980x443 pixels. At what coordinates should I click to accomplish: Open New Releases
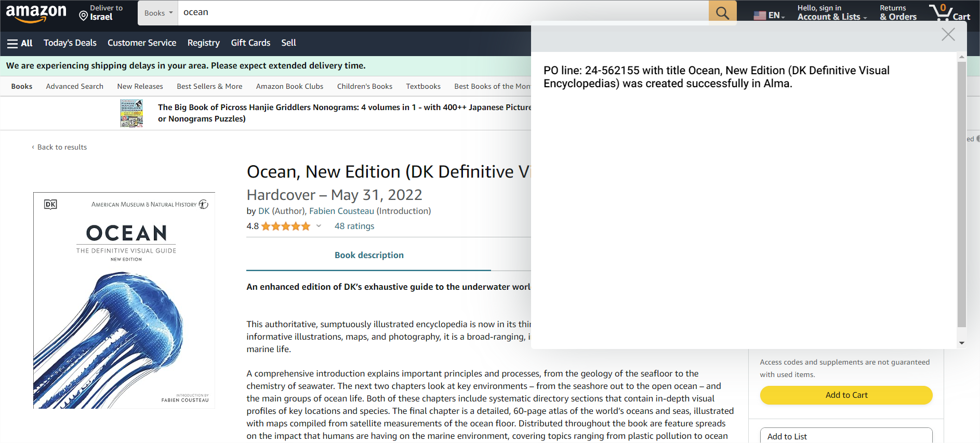click(x=140, y=86)
